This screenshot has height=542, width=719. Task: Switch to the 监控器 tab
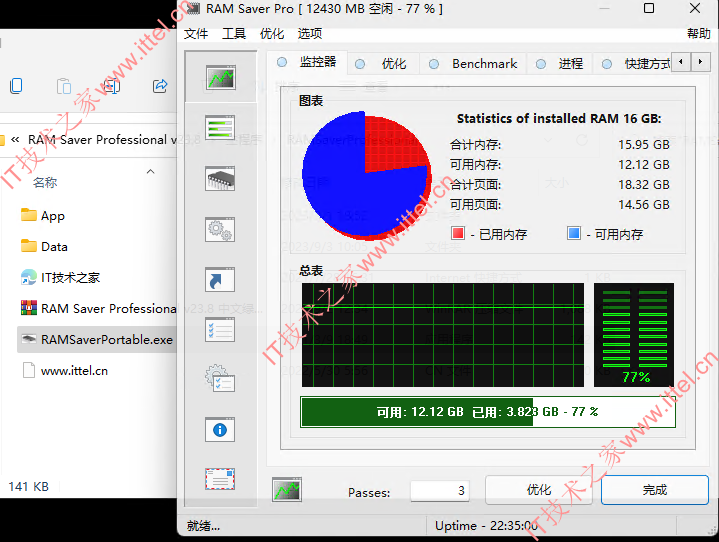307,62
